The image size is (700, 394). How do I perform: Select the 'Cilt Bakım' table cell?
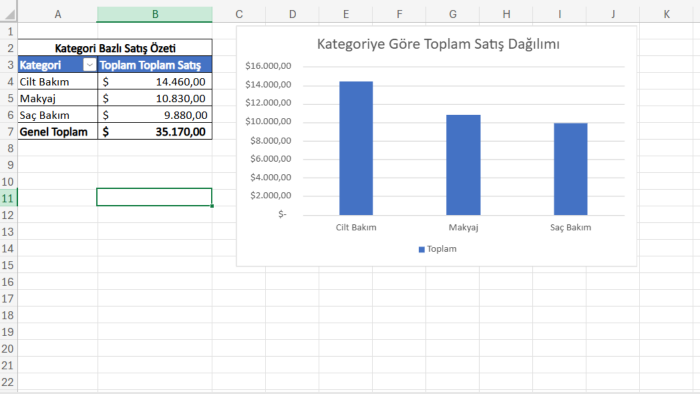point(58,82)
